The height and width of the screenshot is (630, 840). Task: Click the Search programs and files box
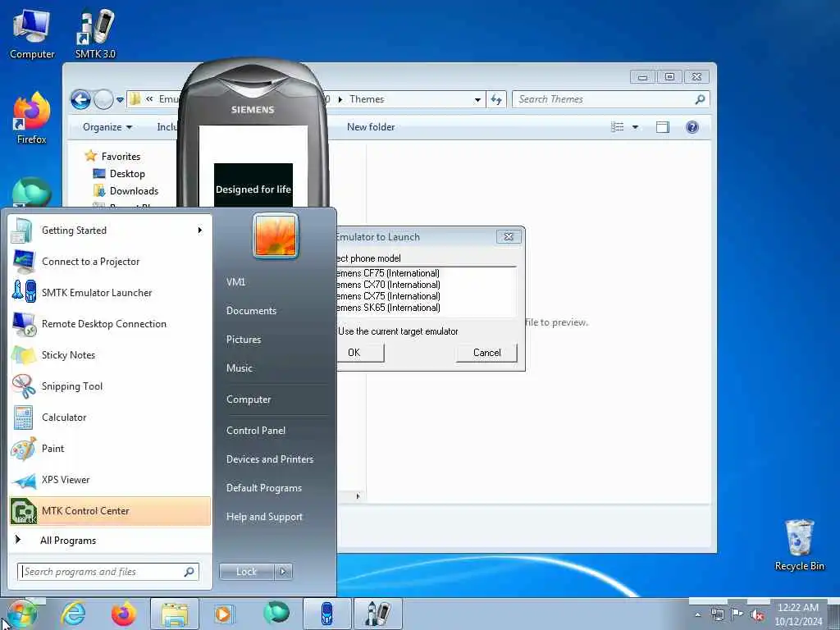[x=107, y=572]
